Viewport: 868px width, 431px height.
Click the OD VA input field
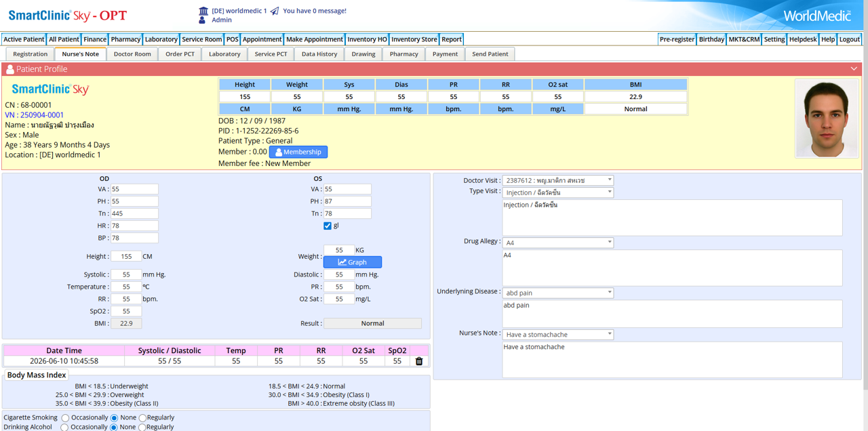click(134, 189)
